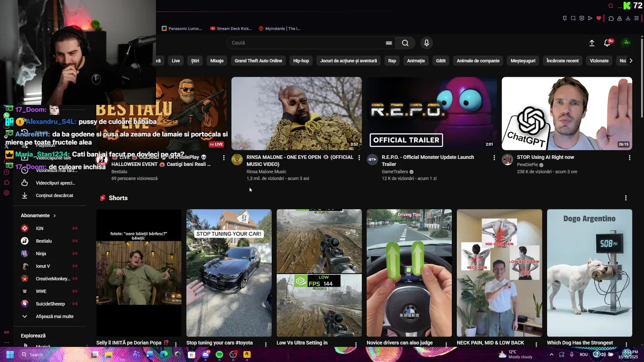Switch to Myinstants browser tab
644x362 pixels.
pyautogui.click(x=279, y=29)
